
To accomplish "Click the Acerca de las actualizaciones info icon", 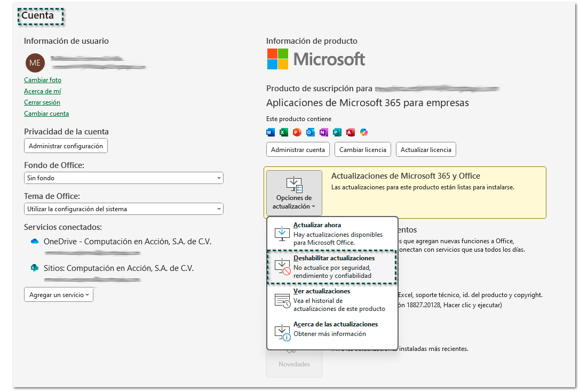I will tap(283, 332).
